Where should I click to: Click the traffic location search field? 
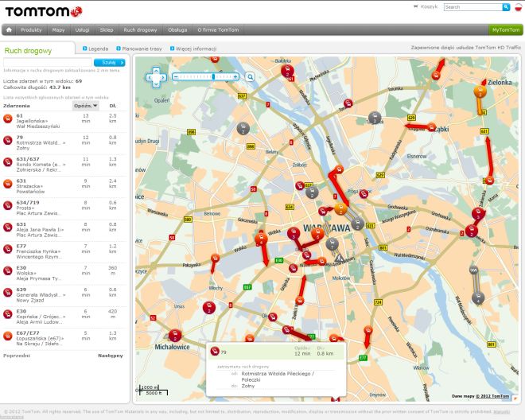48,63
